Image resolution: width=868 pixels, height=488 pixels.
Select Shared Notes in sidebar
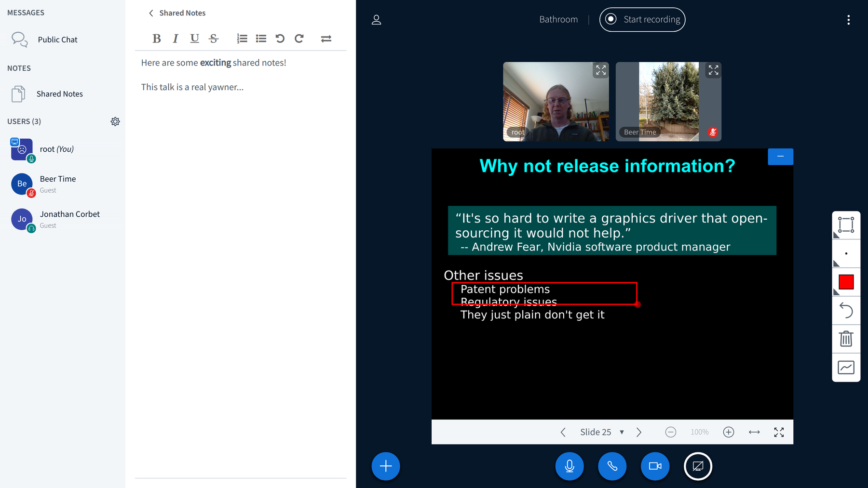[x=59, y=94]
